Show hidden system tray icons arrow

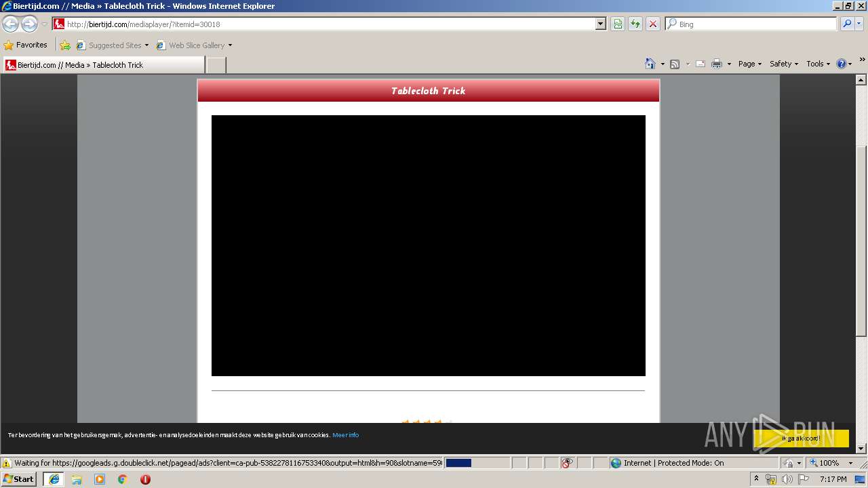[x=756, y=479]
